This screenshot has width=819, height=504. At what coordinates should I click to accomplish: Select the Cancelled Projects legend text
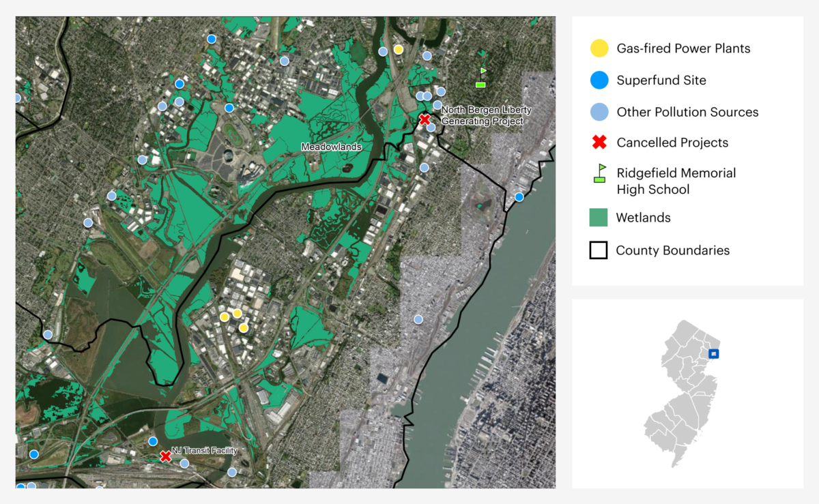point(672,143)
